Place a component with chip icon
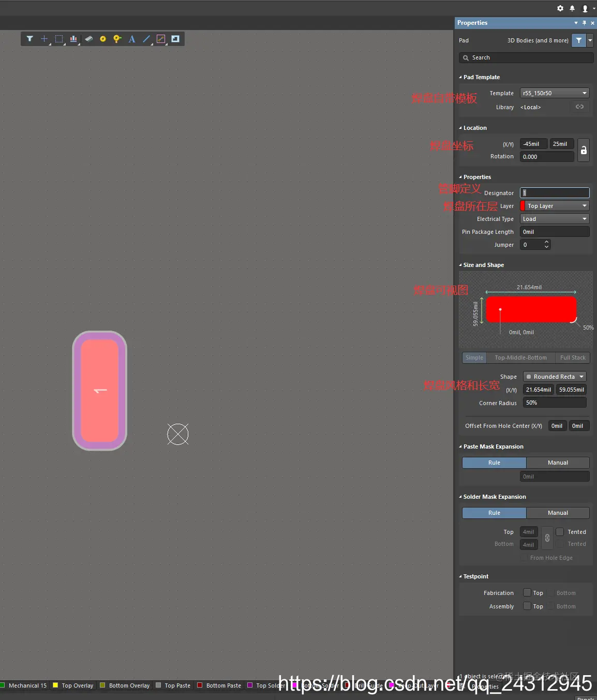Viewport: 597px width, 700px height. coord(89,39)
